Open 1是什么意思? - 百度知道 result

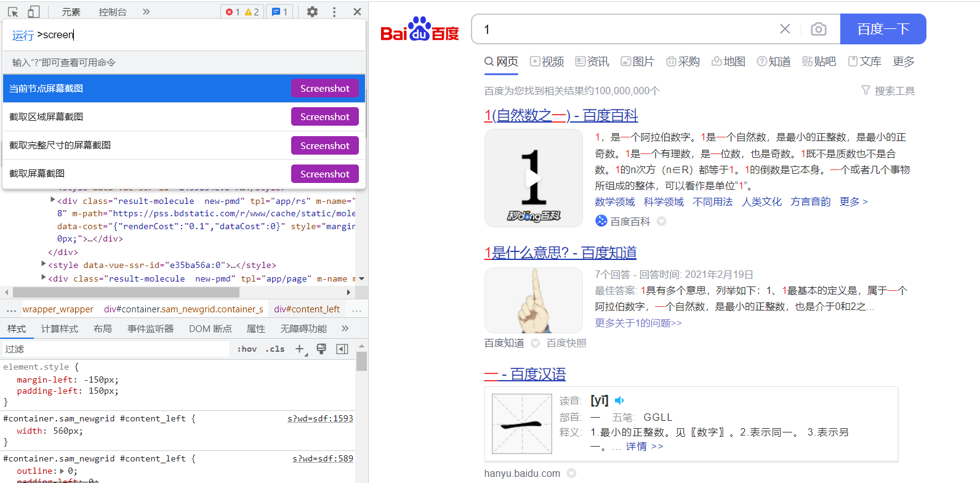click(x=560, y=253)
